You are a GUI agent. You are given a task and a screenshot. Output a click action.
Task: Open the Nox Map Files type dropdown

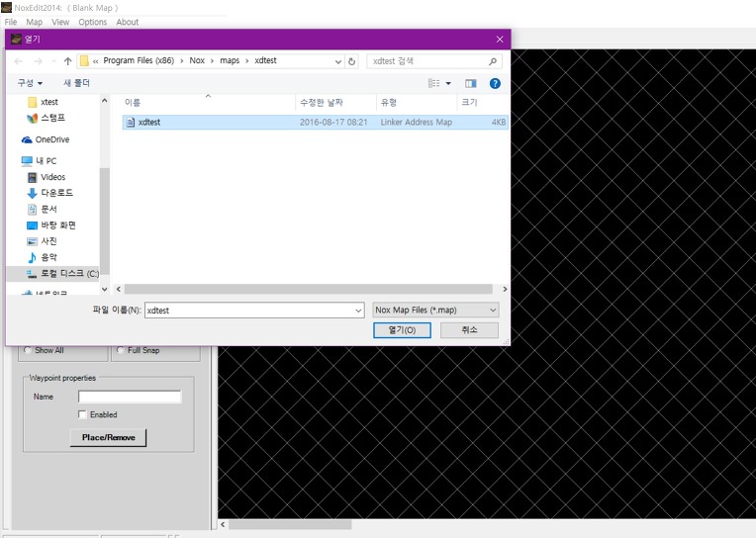point(435,311)
